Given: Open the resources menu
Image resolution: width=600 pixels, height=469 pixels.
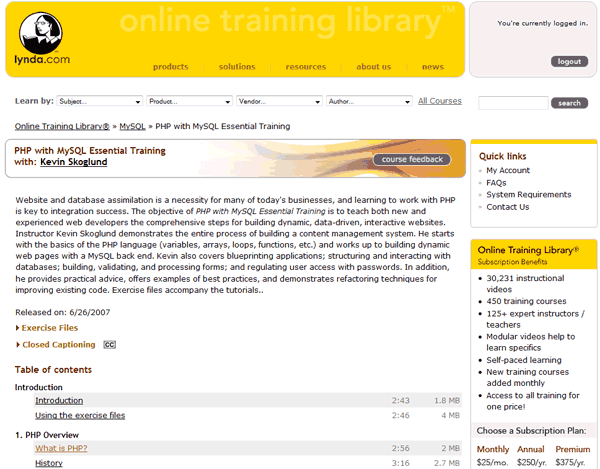Looking at the screenshot, I should pyautogui.click(x=306, y=67).
